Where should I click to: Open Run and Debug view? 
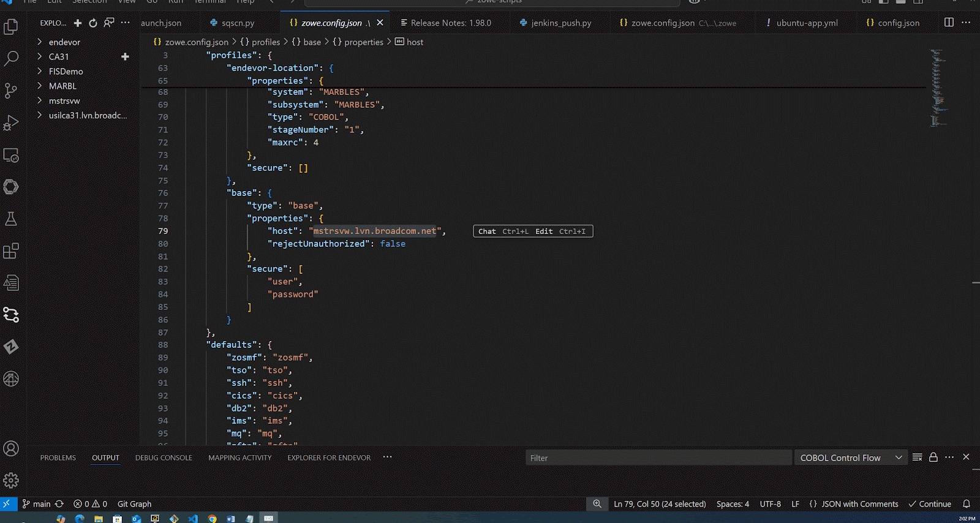(x=11, y=122)
